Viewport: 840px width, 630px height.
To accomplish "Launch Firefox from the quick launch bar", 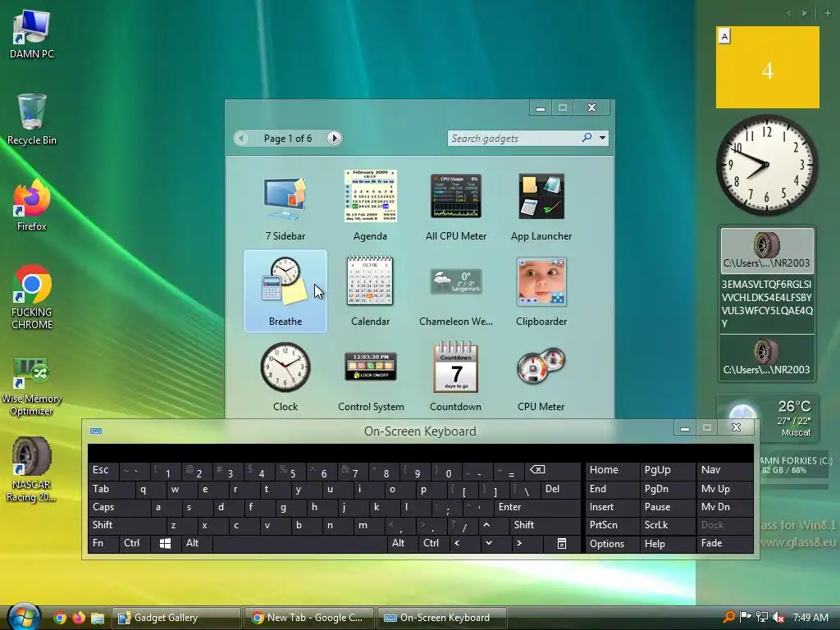I will [79, 618].
